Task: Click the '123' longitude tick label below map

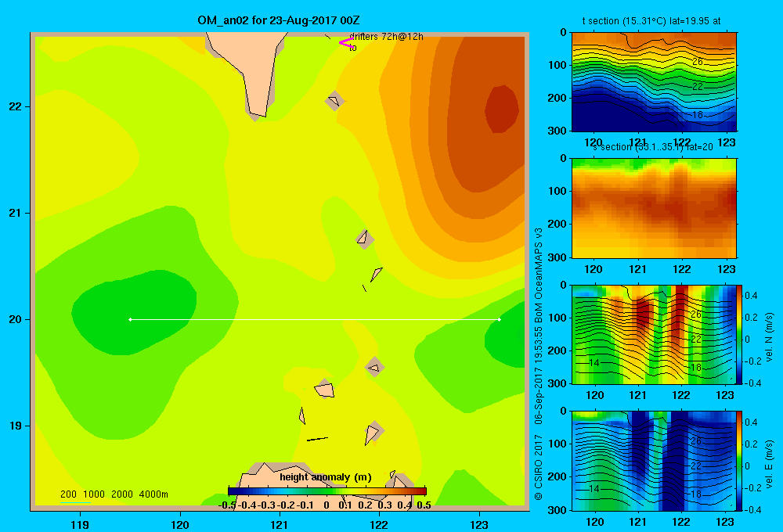Action: (x=479, y=524)
